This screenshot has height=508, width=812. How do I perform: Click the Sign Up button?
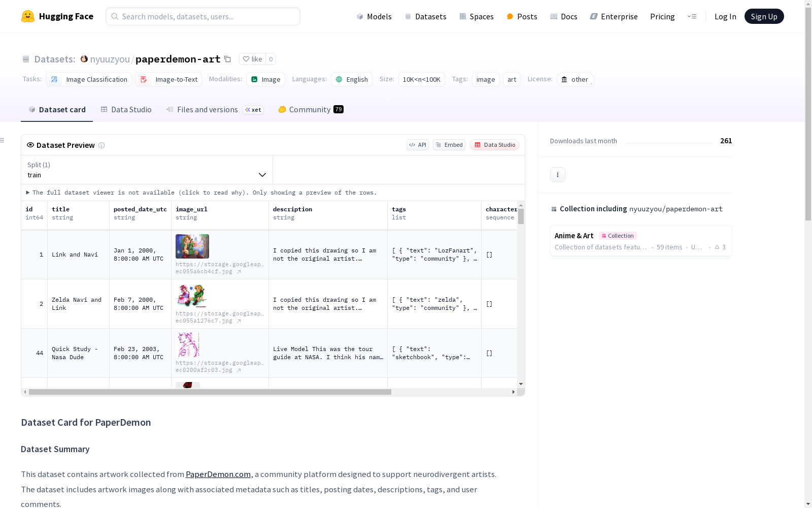[764, 16]
